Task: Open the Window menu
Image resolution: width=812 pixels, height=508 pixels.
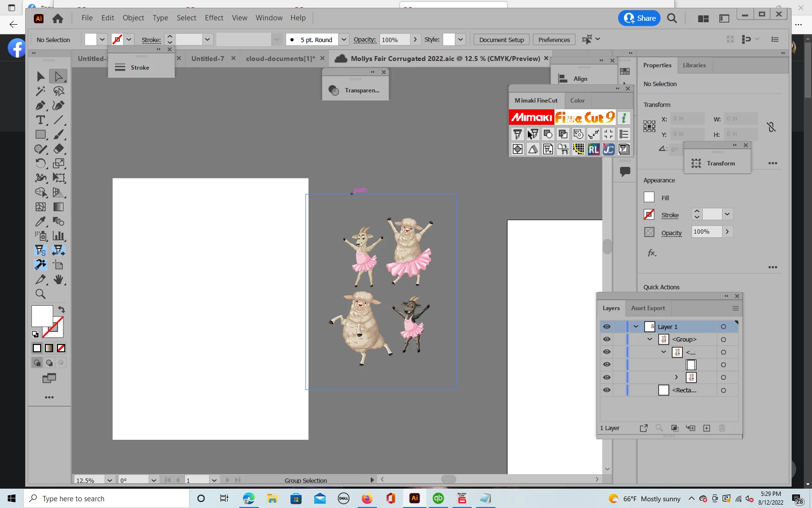Action: (x=269, y=18)
